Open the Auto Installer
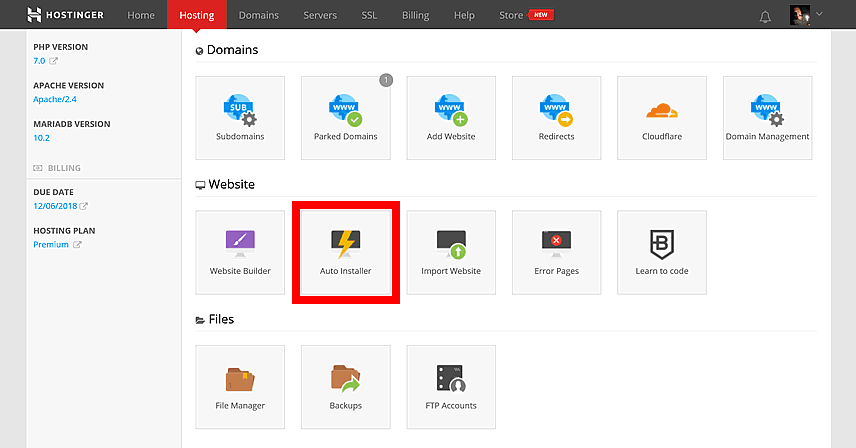The image size is (856, 448). click(x=346, y=253)
